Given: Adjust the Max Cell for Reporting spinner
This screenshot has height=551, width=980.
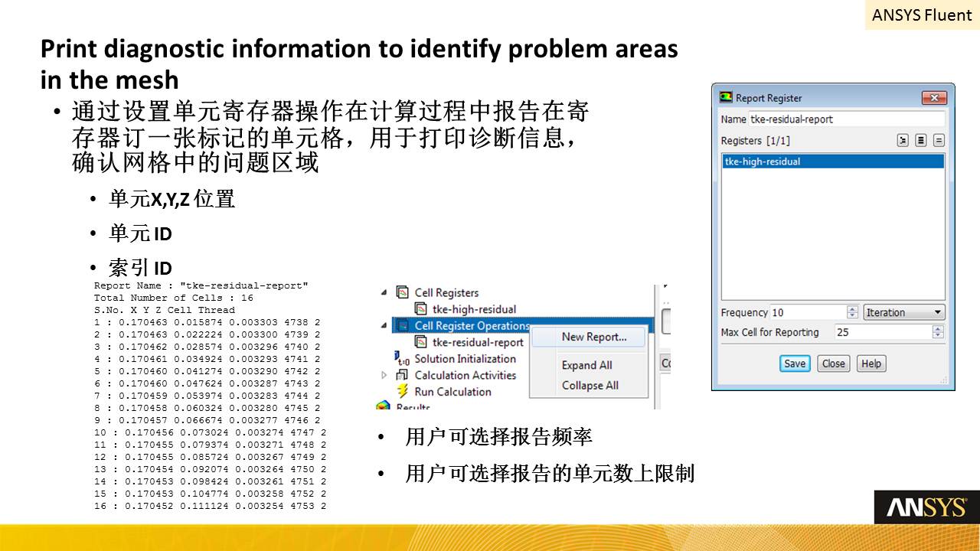Looking at the screenshot, I should pyautogui.click(x=938, y=332).
